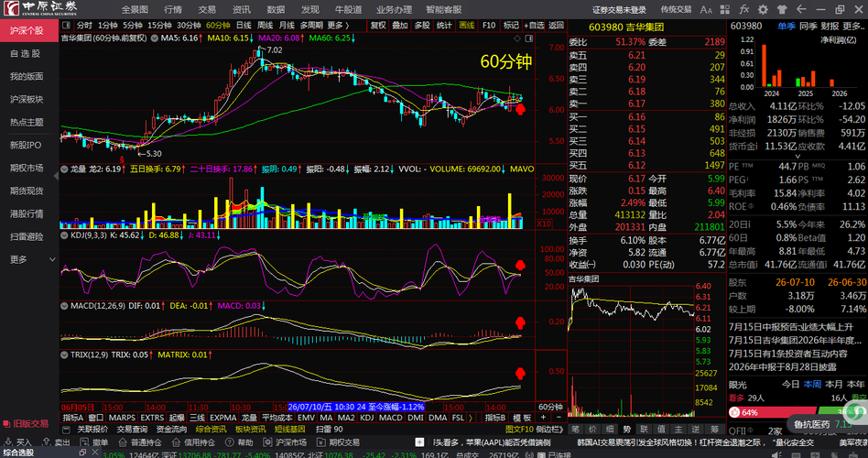Image resolution: width=868 pixels, height=458 pixels.
Task: Toggle the KDJ indicator settings circle
Action: click(65, 235)
